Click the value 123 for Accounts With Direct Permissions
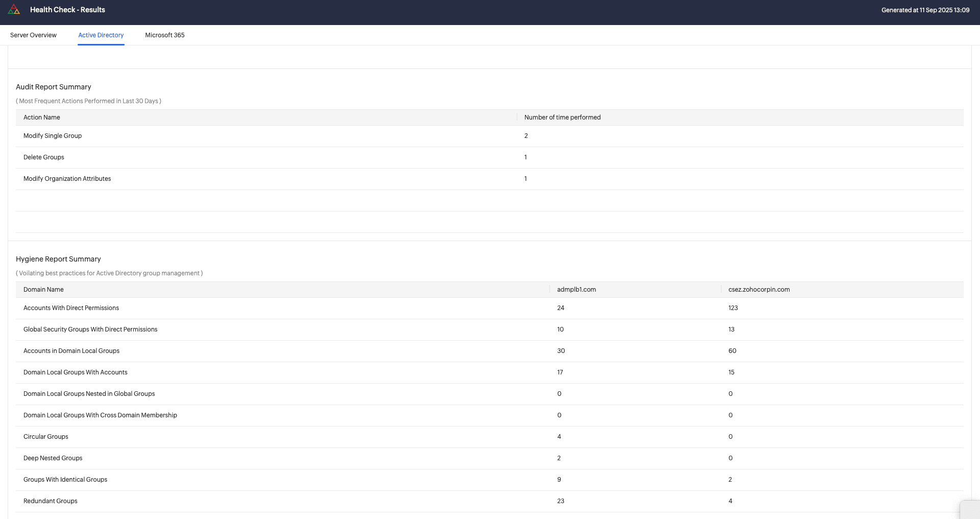 [x=733, y=308]
